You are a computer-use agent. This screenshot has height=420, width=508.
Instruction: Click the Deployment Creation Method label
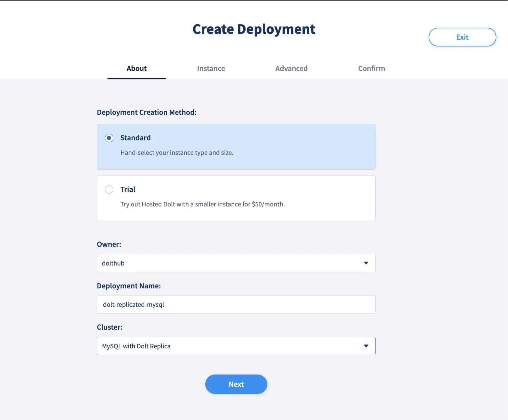[147, 112]
